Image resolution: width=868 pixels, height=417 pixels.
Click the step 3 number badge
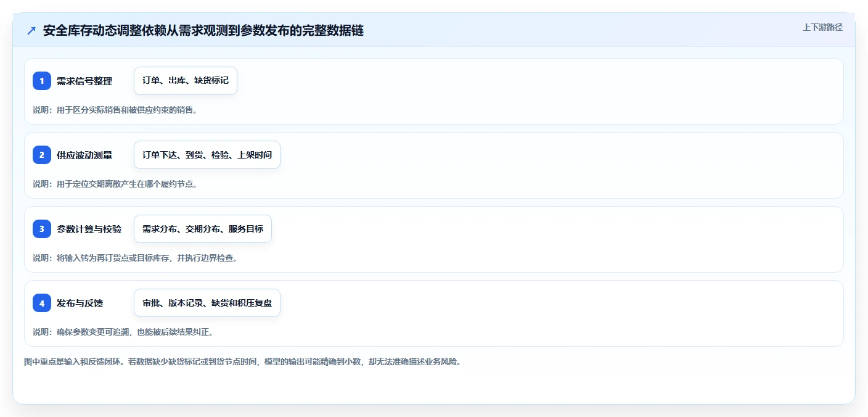[42, 229]
